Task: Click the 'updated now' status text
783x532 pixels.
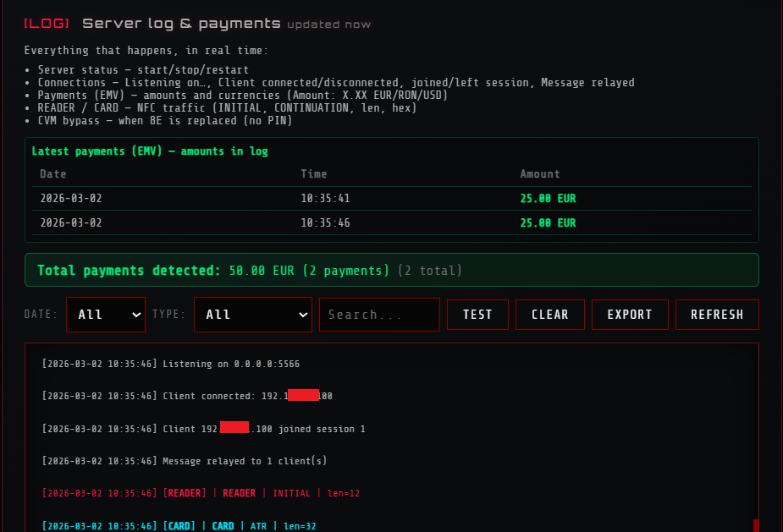Action: (328, 25)
